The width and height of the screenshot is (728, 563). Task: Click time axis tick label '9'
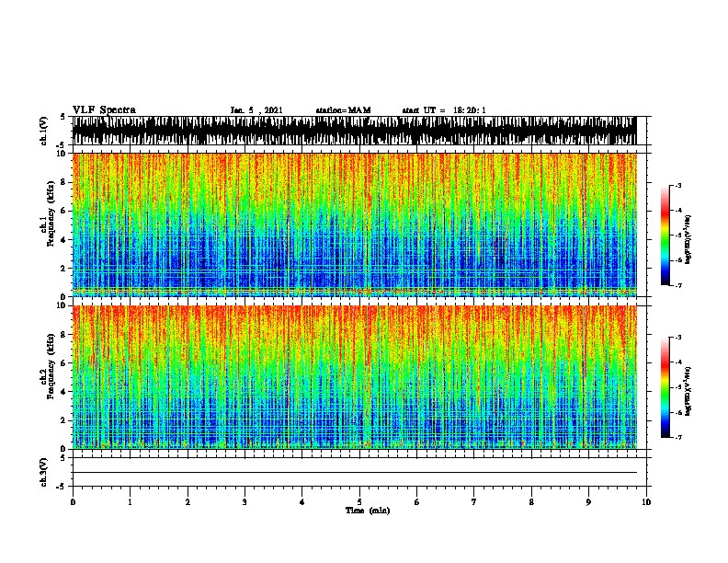pyautogui.click(x=588, y=502)
